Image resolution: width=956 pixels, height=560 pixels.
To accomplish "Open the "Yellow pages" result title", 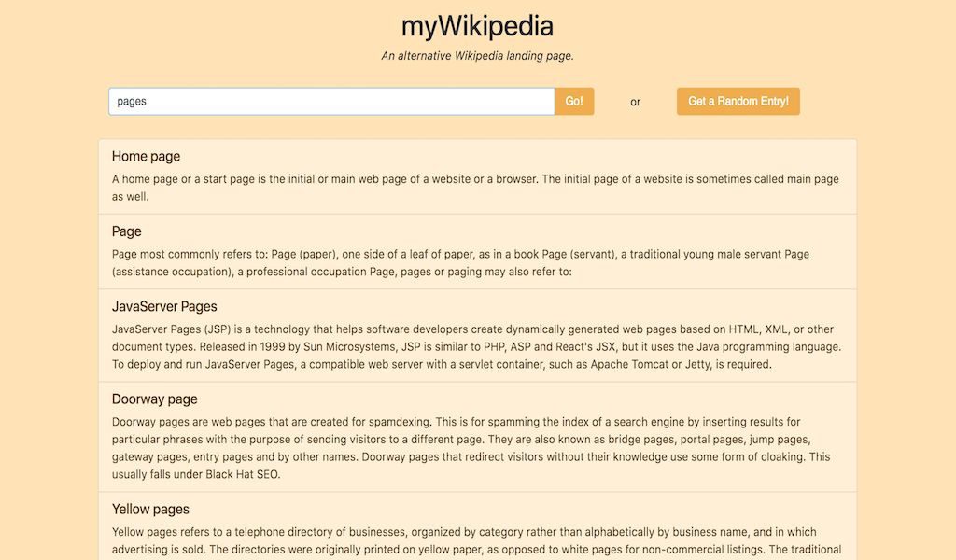I will point(150,510).
